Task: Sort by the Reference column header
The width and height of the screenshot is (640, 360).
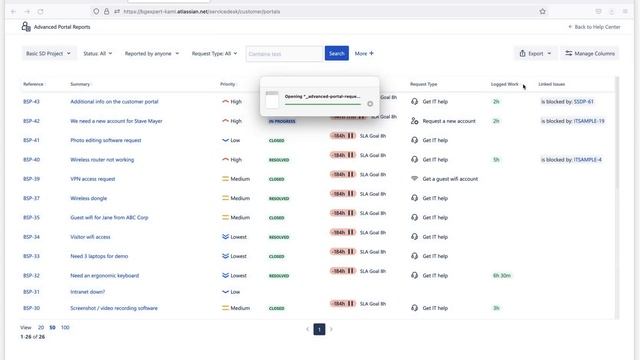Action: [x=33, y=84]
